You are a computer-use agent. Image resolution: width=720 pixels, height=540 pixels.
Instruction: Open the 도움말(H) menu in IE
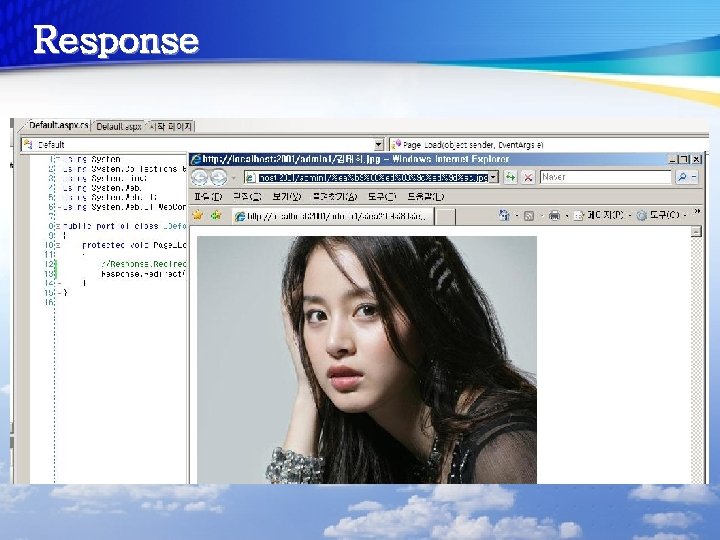click(426, 197)
